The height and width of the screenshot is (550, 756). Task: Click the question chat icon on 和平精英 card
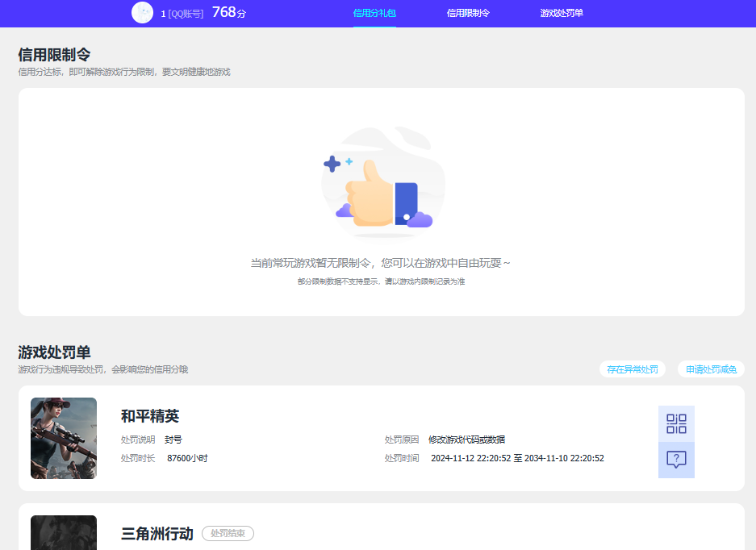tap(676, 460)
